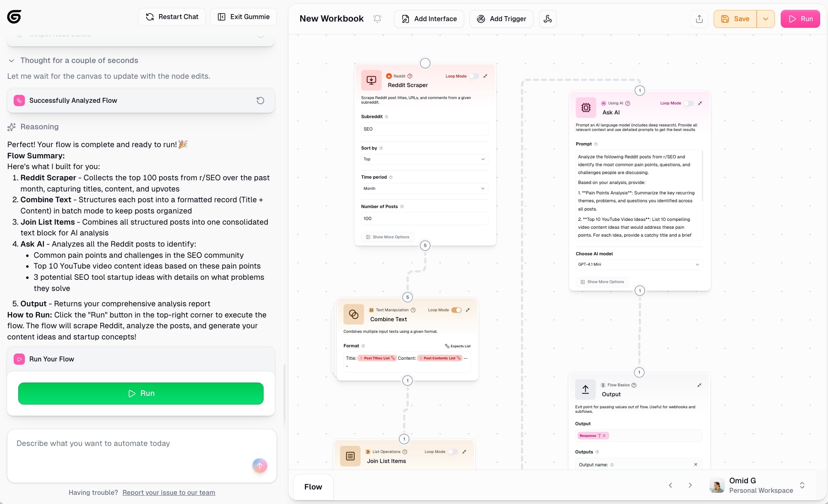Remove the Response tag in Output field
Viewport: 828px width, 504px height.
(604, 436)
